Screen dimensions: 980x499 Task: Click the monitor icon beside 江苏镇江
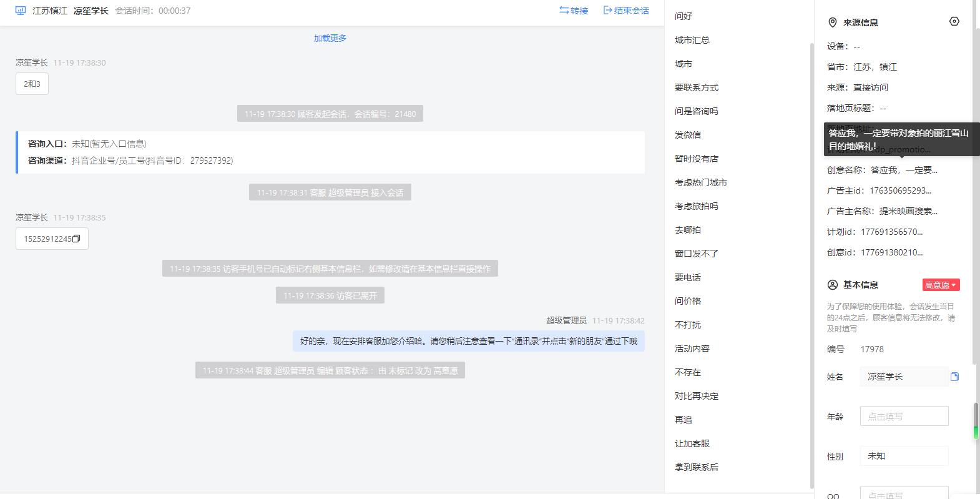(x=21, y=11)
